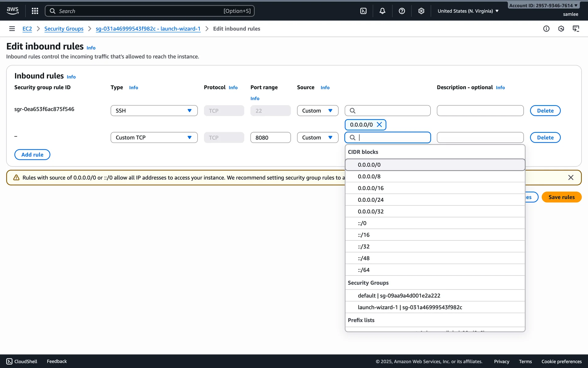
Task: Delete the Custom TCP 8080 rule
Action: 545,138
